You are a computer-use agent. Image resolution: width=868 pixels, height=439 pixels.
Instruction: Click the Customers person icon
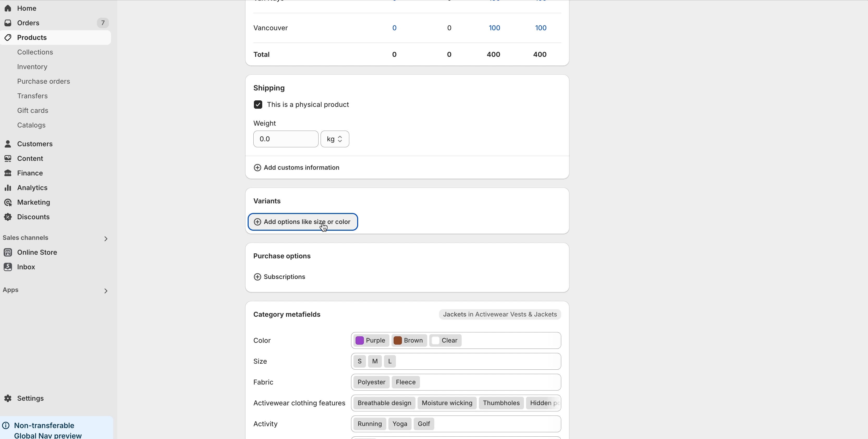coord(8,144)
